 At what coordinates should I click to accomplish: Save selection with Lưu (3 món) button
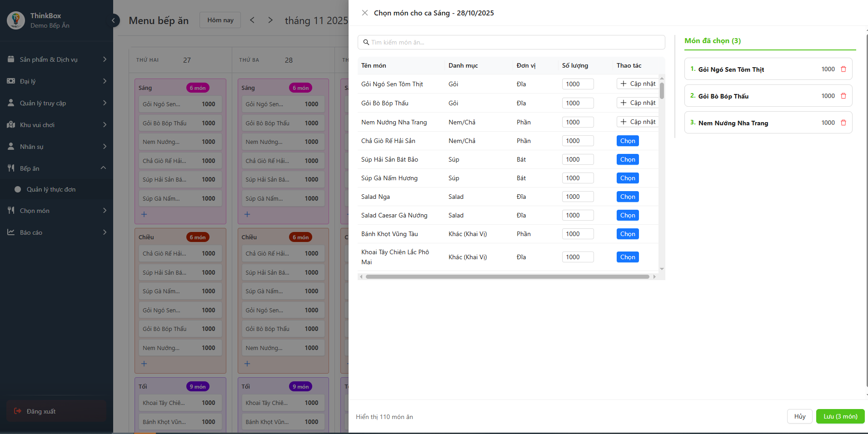pos(840,416)
